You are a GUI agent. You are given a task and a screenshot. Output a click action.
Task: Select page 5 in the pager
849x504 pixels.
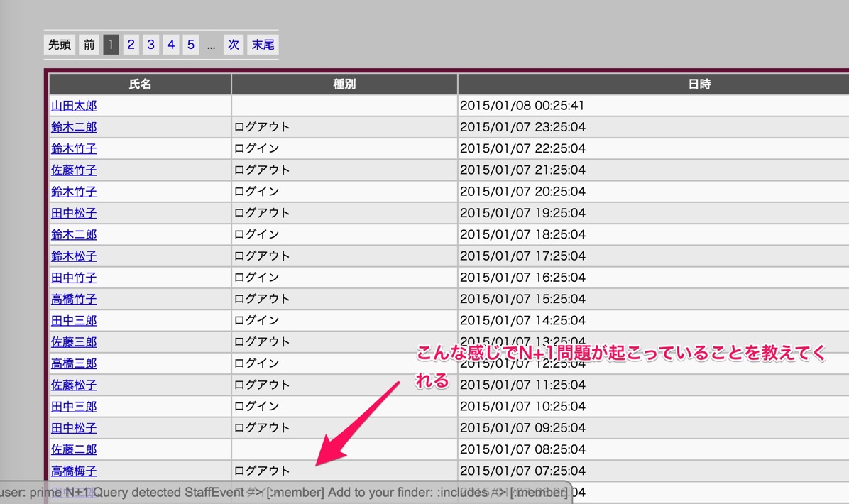pyautogui.click(x=190, y=45)
